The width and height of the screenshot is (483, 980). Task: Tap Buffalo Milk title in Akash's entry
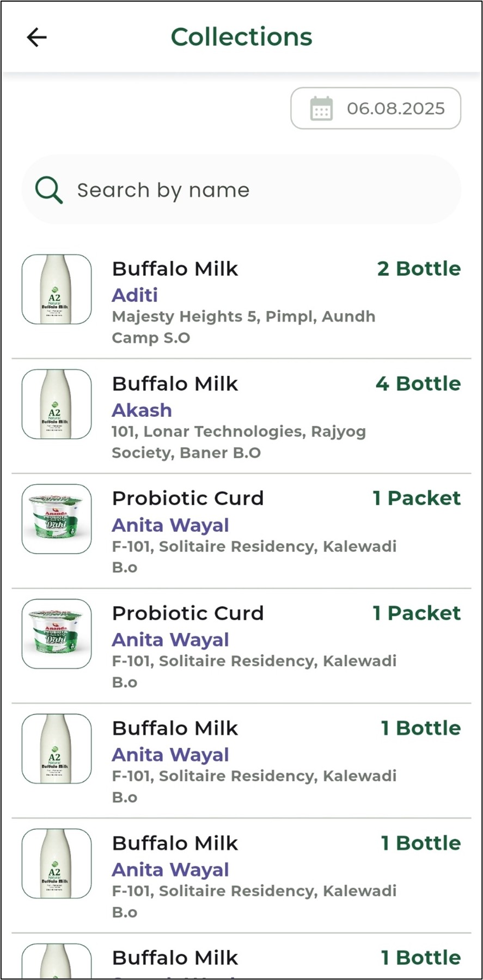click(175, 384)
